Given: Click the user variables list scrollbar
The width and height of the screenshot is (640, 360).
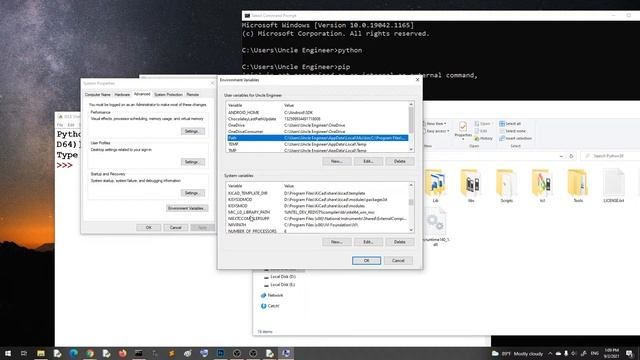Looking at the screenshot, I should [x=411, y=120].
